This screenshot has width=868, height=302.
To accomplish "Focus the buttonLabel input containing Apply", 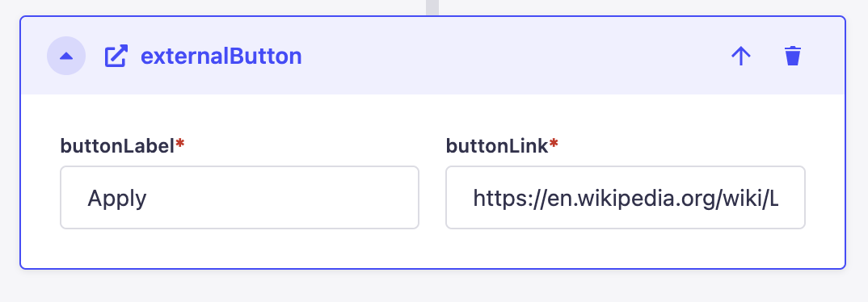I will (239, 198).
